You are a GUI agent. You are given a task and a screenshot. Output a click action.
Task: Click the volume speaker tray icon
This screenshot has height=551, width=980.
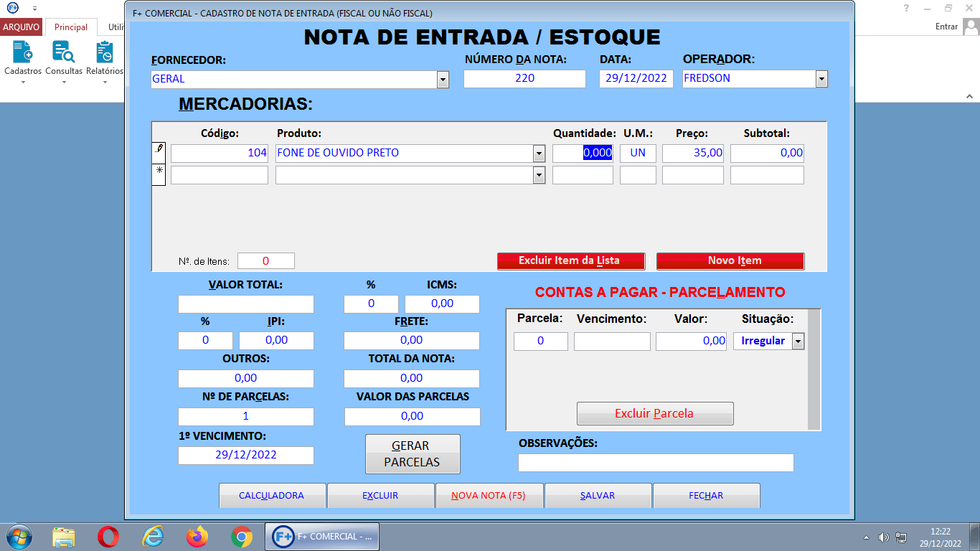click(x=883, y=537)
